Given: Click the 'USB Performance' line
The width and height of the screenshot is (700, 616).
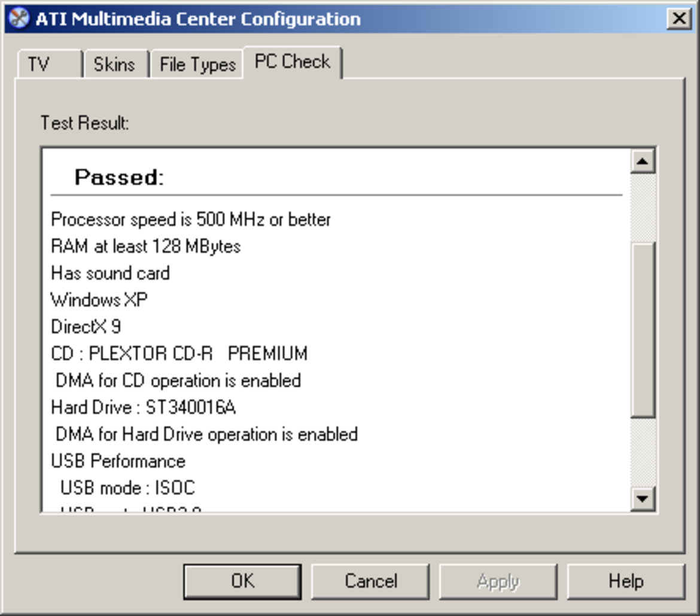Looking at the screenshot, I should point(118,461).
